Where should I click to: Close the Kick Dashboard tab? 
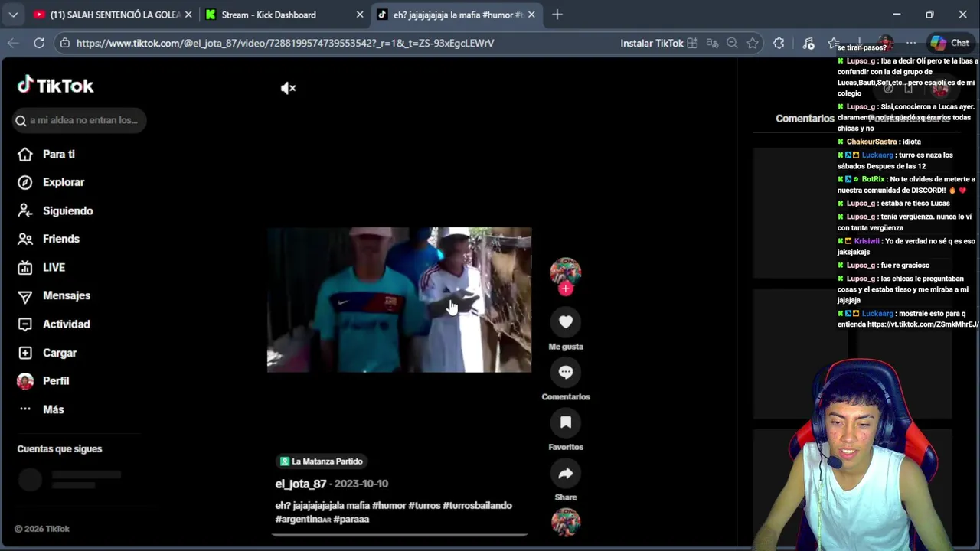[x=360, y=15]
